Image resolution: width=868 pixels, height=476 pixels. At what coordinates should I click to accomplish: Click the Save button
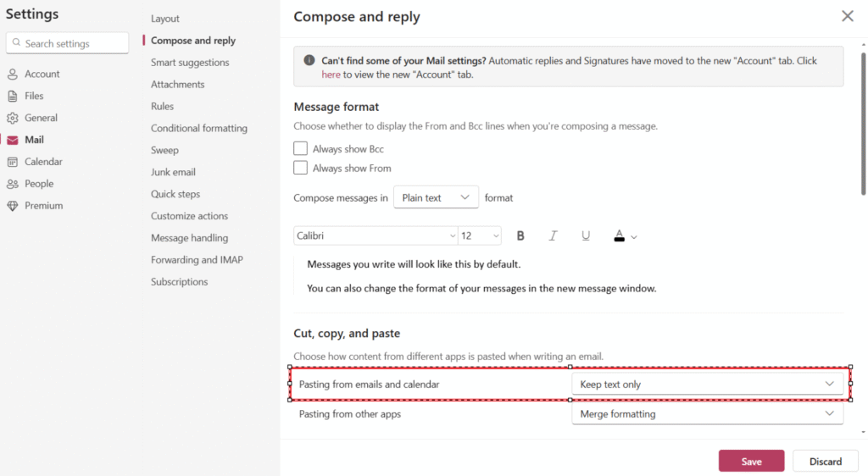[x=751, y=461]
